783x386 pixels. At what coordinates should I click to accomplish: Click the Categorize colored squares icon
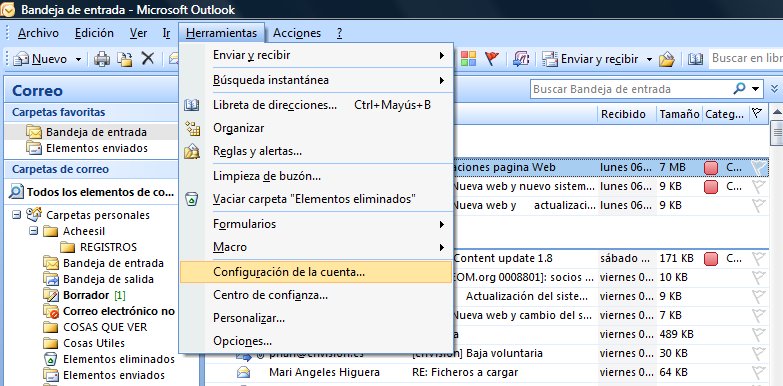coord(468,58)
